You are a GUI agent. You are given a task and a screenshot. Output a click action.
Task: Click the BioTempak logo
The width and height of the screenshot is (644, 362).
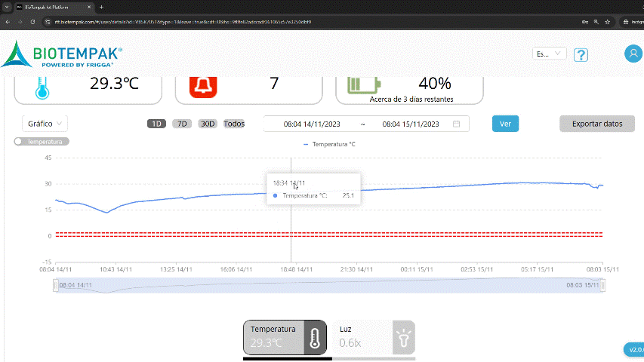[62, 55]
